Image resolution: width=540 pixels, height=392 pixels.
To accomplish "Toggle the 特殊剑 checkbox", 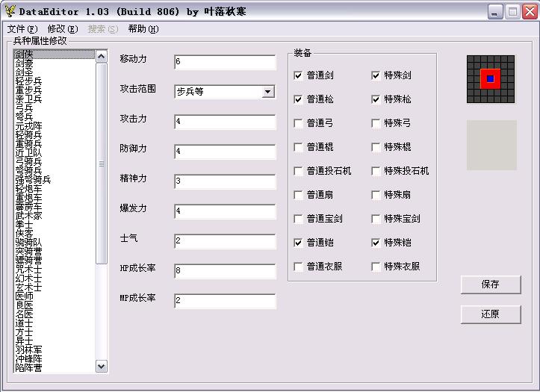I will [376, 75].
